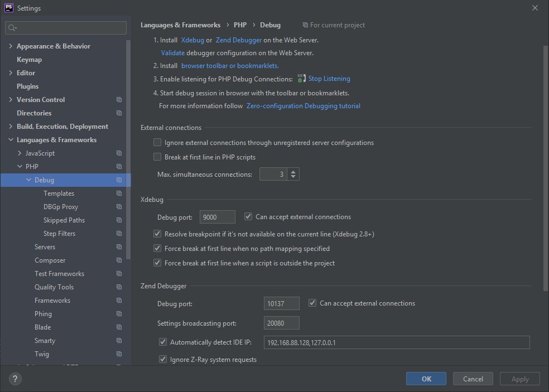Expand the Version Control section

click(x=11, y=100)
